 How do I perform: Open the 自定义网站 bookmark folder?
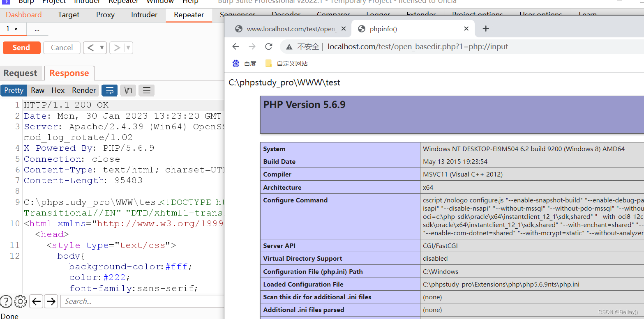click(x=287, y=63)
